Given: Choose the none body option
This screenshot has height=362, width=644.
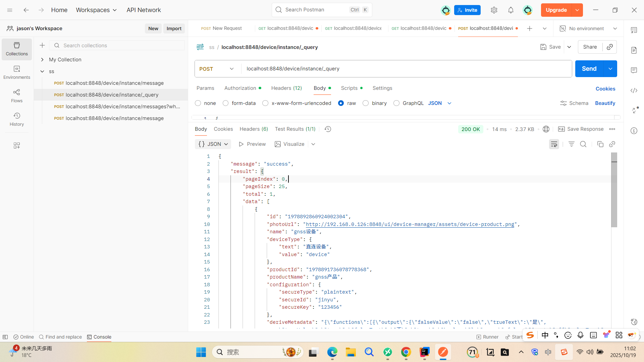Looking at the screenshot, I should click(x=198, y=103).
